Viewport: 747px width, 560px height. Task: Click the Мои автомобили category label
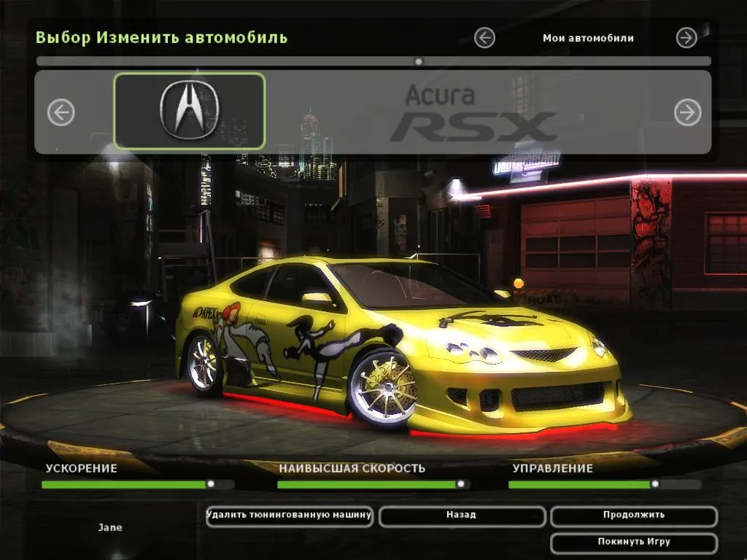coord(589,38)
